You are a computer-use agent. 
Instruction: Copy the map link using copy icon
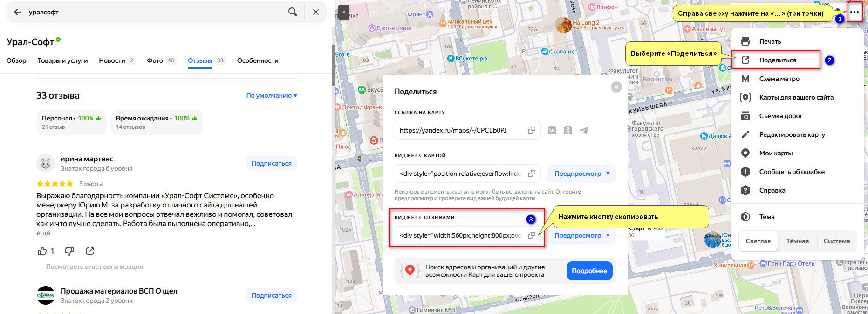click(531, 130)
